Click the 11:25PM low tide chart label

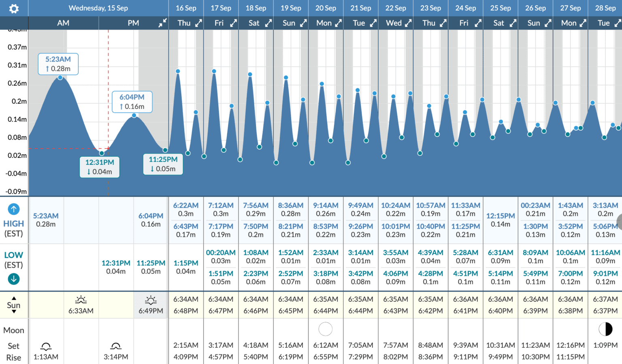point(163,164)
